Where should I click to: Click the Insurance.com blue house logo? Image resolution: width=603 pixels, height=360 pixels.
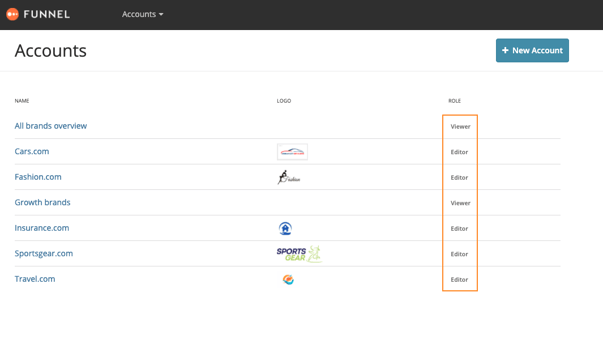click(x=285, y=228)
